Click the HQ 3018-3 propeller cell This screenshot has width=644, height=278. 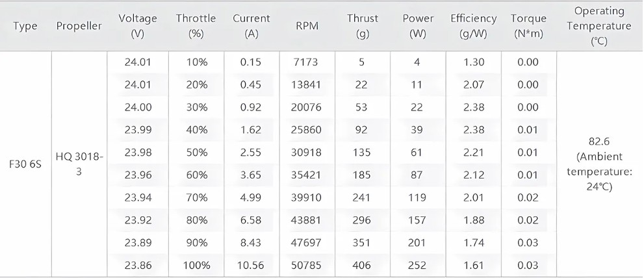click(x=79, y=164)
